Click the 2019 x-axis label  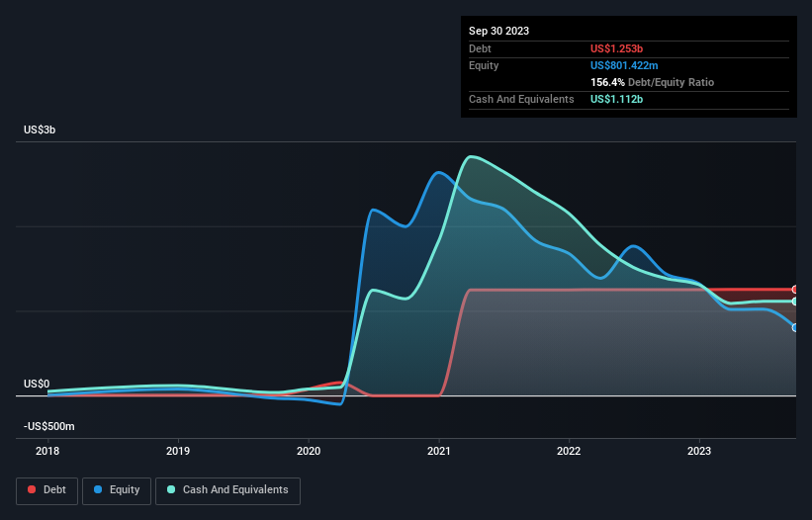[x=178, y=451]
